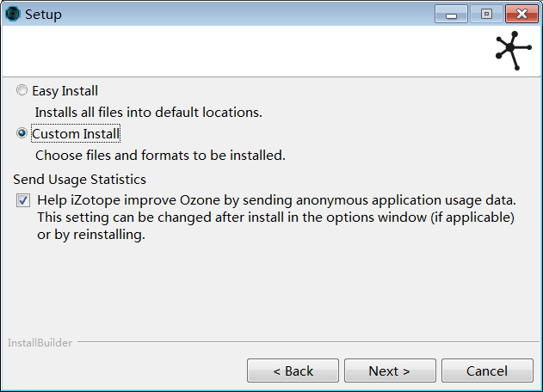The width and height of the screenshot is (543, 392).
Task: Click the iZotope logo in the header
Action: click(513, 51)
